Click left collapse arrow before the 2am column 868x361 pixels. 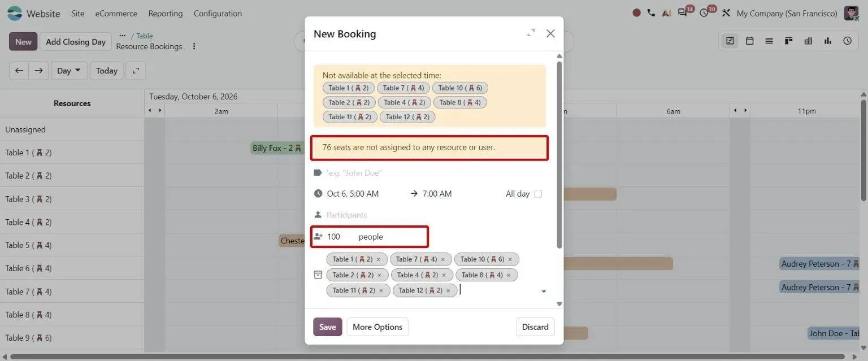[x=150, y=110]
